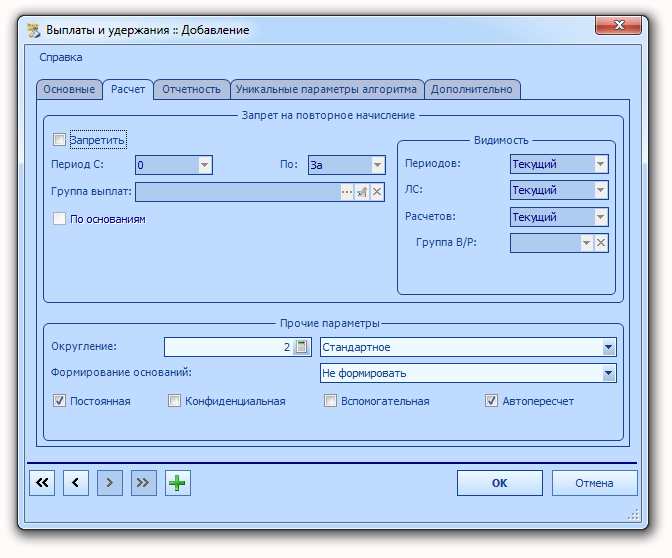Switch to Основные tab
The height and width of the screenshot is (558, 672).
click(x=69, y=89)
